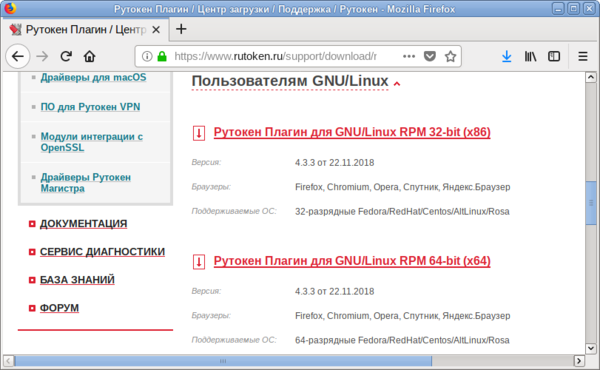Click the Firefox logo in title bar
This screenshot has height=370, width=600.
click(10, 8)
